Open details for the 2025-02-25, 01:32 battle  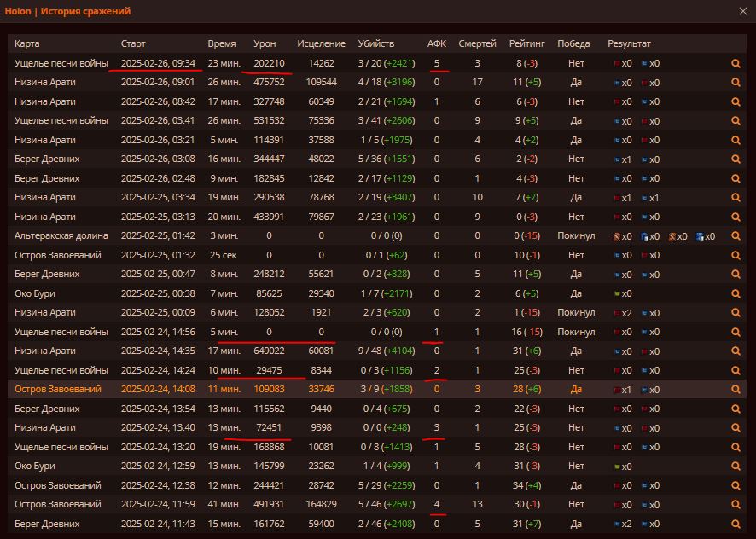coord(736,255)
